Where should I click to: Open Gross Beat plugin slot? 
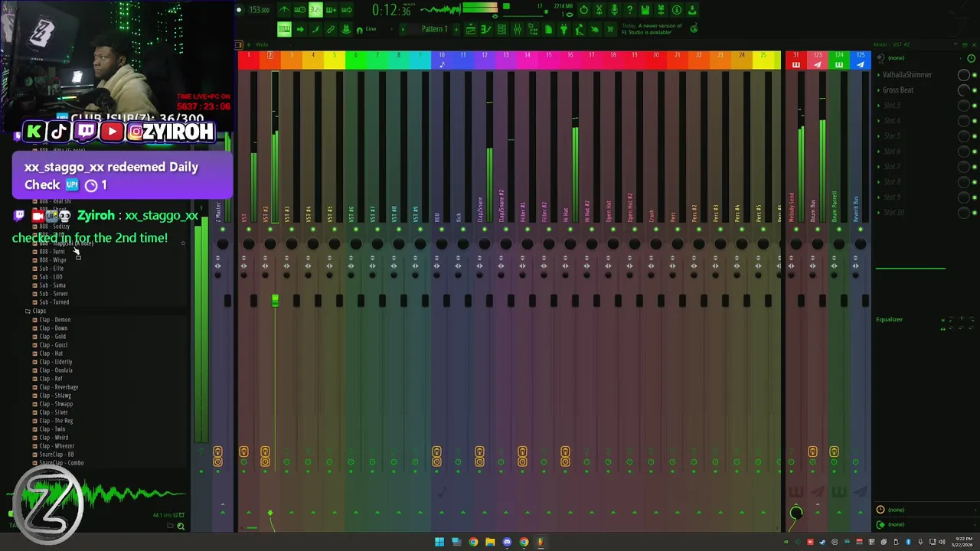click(x=897, y=90)
